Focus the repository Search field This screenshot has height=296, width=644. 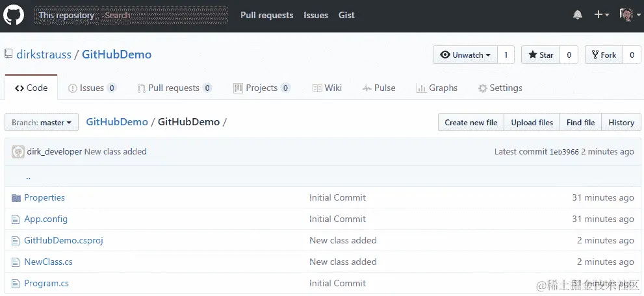[x=164, y=15]
